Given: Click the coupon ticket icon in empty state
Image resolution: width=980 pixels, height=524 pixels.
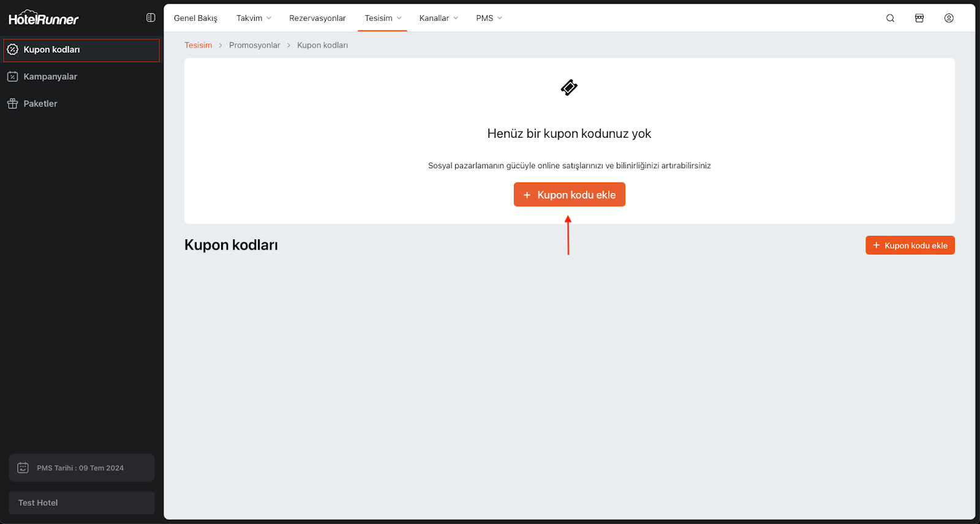Looking at the screenshot, I should [569, 88].
